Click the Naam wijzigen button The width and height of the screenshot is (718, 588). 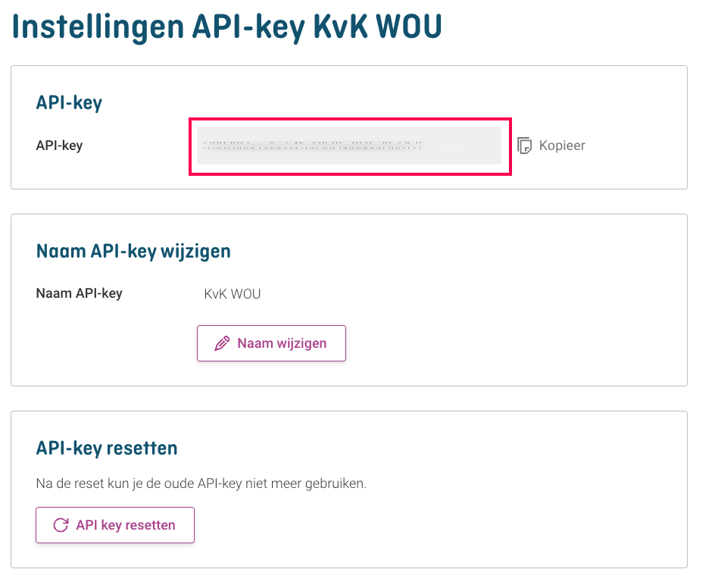[x=271, y=343]
